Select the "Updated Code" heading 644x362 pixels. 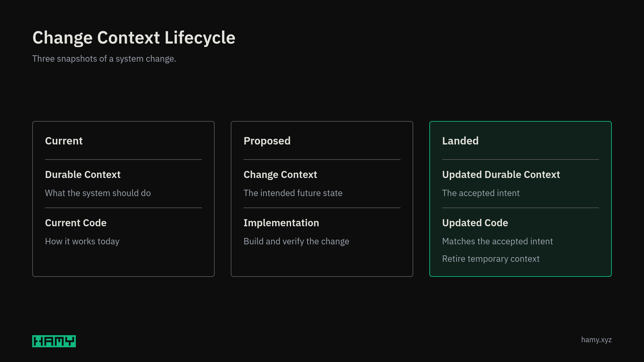(x=475, y=223)
